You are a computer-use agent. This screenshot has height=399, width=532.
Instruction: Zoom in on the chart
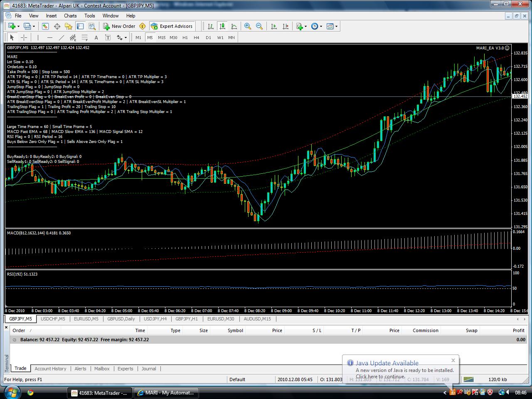(x=248, y=26)
